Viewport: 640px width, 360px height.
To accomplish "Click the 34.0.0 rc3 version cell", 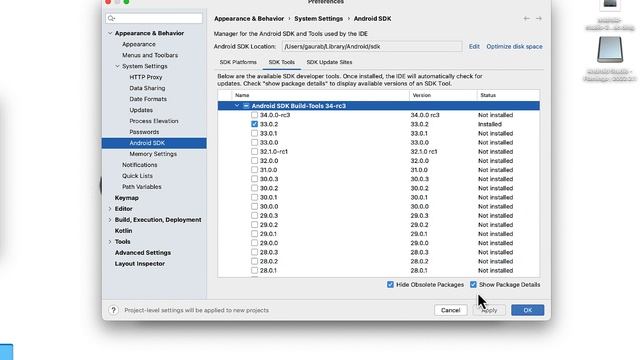I will pyautogui.click(x=425, y=115).
